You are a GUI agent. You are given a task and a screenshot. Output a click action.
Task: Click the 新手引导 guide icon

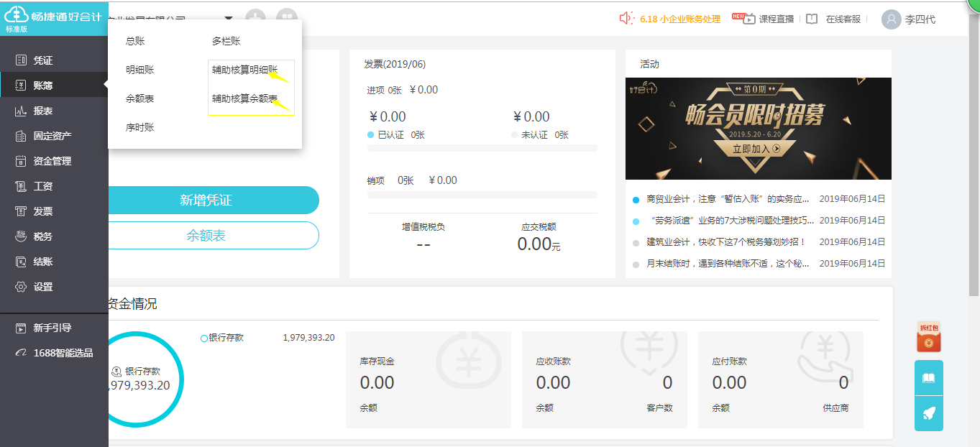21,328
